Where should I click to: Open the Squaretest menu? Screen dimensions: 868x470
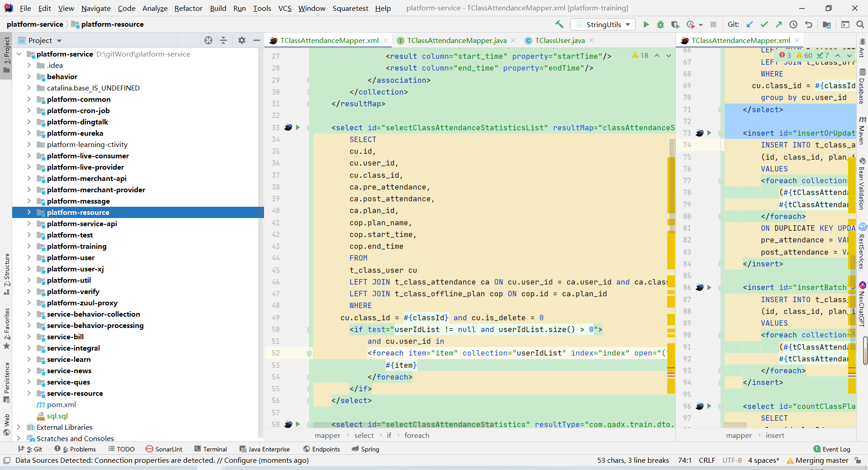[350, 8]
